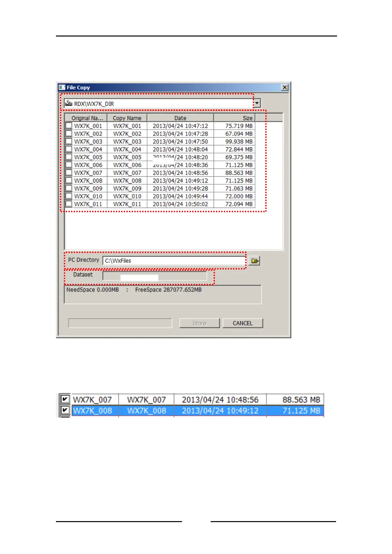Tick the WX7K_011 checkbox
Image resolution: width=392 pixels, height=554 pixels.
(x=68, y=204)
